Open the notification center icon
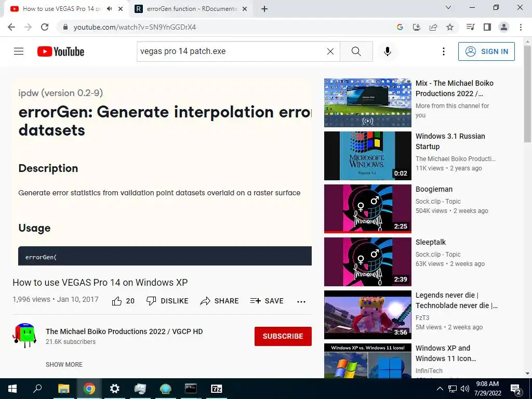This screenshot has height=399, width=532. (516, 389)
